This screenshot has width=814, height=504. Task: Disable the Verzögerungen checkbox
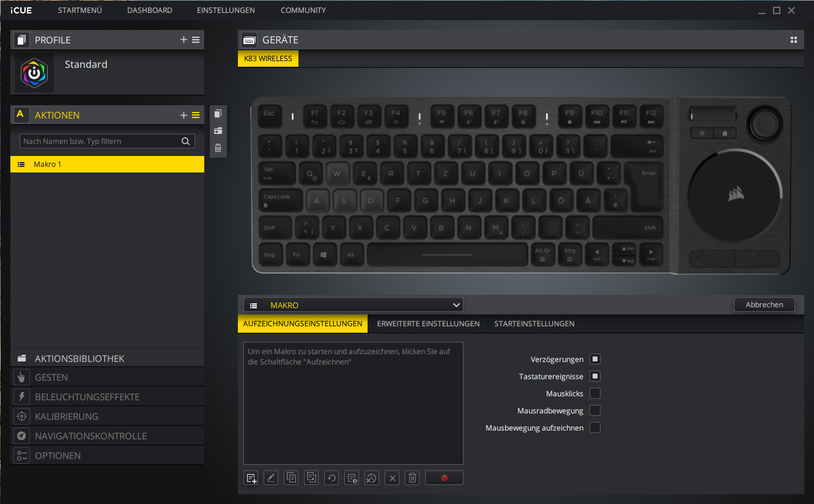point(594,359)
